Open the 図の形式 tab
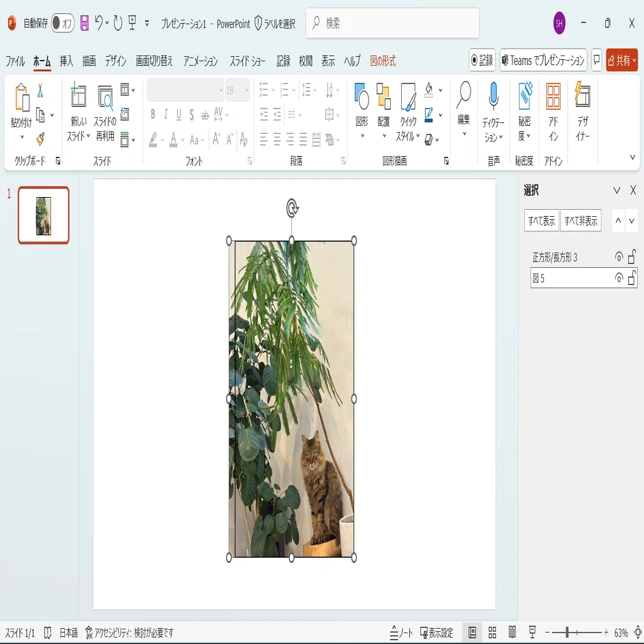The width and height of the screenshot is (644, 644). (x=383, y=61)
